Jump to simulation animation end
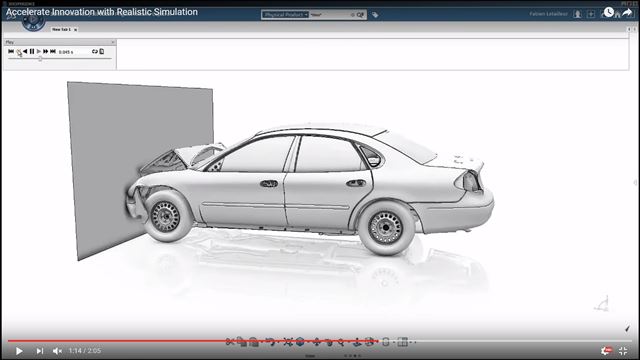The image size is (640, 360). point(53,51)
